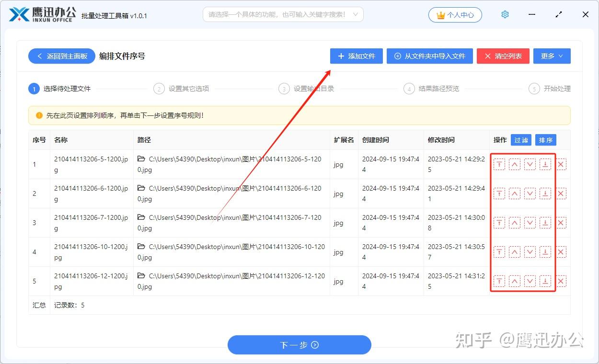Maximize the window with the expand icon

[x=559, y=15]
